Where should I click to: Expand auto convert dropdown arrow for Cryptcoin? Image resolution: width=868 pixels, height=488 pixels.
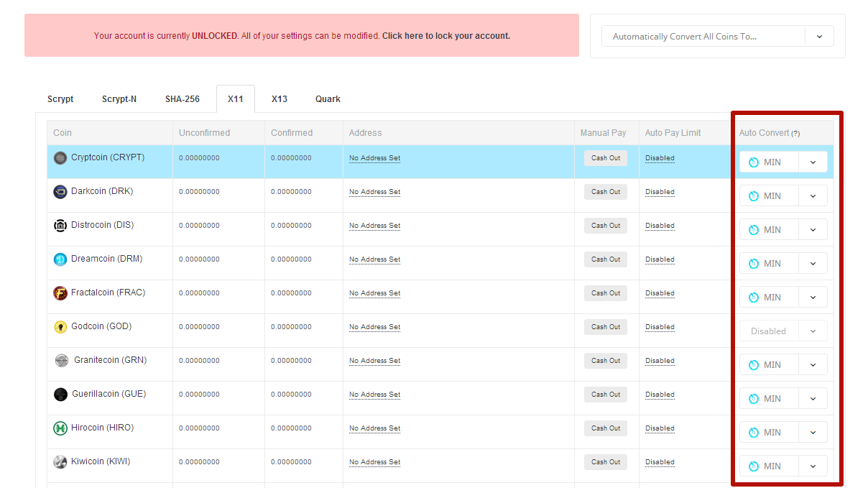813,162
